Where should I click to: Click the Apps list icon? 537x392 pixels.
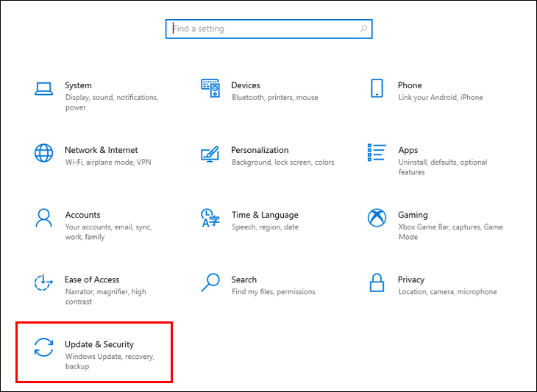[x=377, y=153]
